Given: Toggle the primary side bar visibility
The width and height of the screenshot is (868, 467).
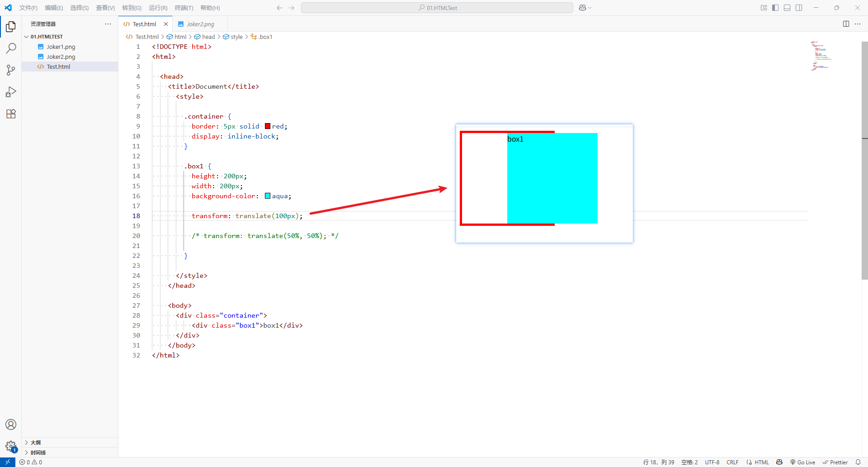Looking at the screenshot, I should [775, 8].
